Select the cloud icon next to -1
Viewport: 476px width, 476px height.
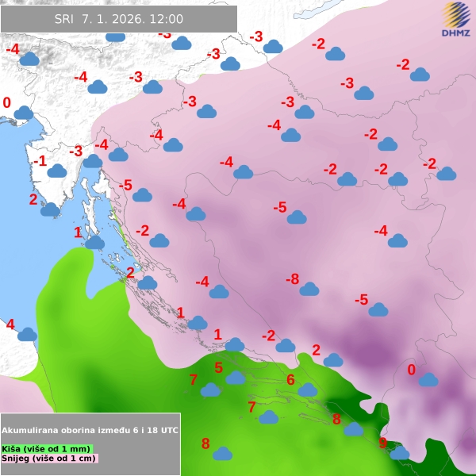tap(56, 171)
